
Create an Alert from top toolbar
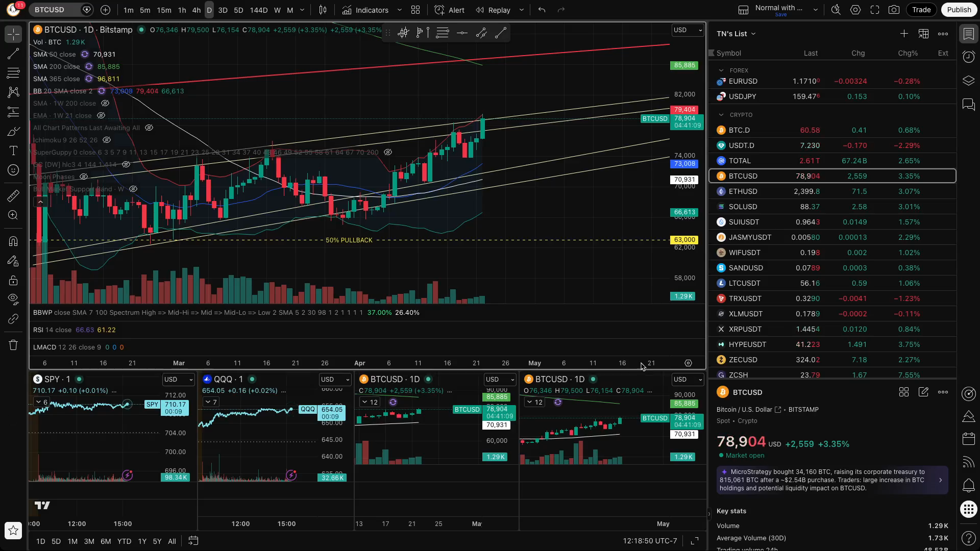(450, 10)
